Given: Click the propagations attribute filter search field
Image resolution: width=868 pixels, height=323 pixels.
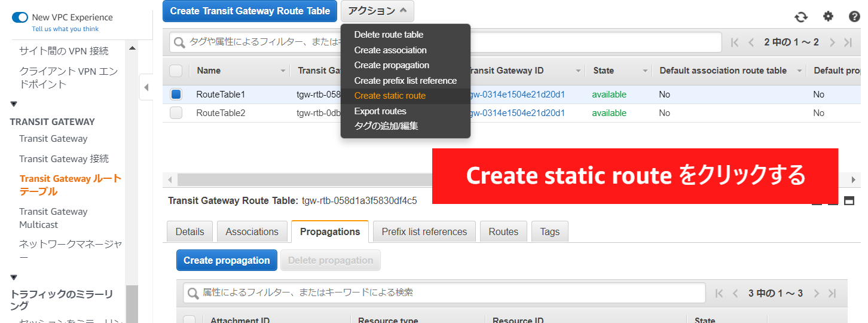Looking at the screenshot, I should (444, 292).
